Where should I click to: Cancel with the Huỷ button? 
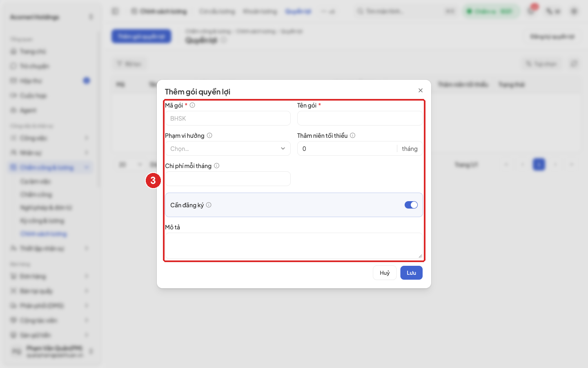[x=385, y=273]
